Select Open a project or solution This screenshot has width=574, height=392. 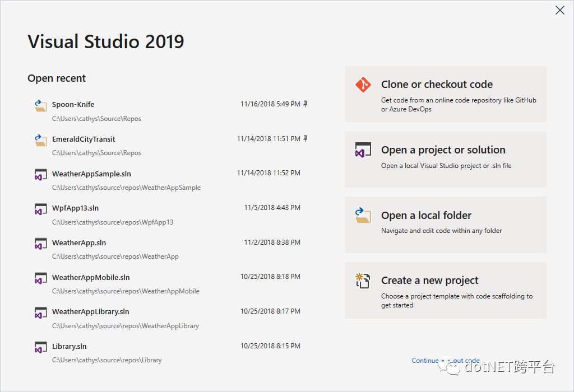[x=446, y=160]
